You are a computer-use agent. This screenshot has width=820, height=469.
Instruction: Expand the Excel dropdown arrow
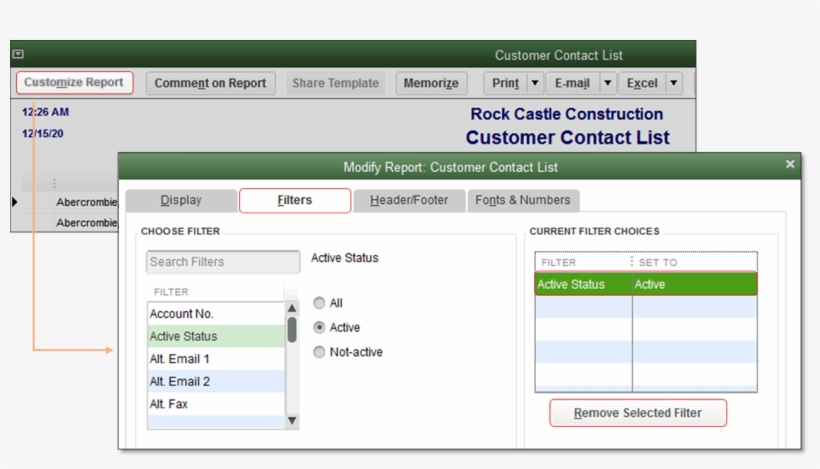pyautogui.click(x=674, y=83)
